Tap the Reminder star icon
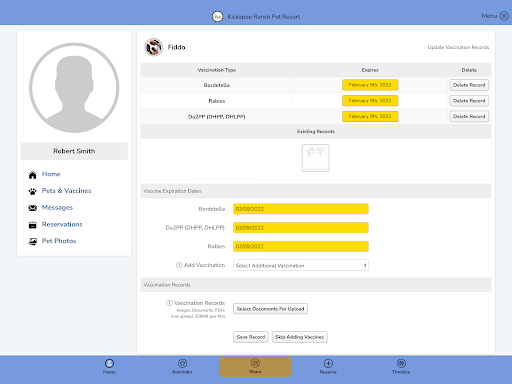Viewport: 512px width, 384px height. tap(182, 363)
